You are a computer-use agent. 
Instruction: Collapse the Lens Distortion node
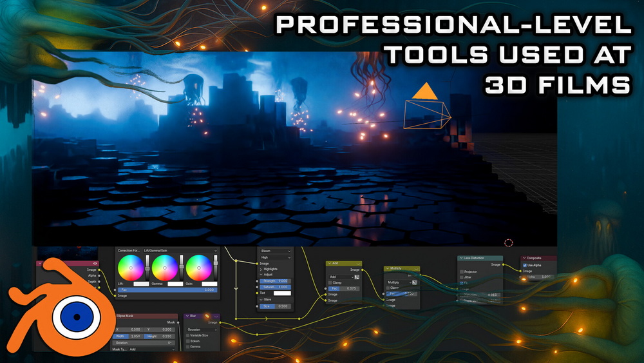pyautogui.click(x=461, y=258)
